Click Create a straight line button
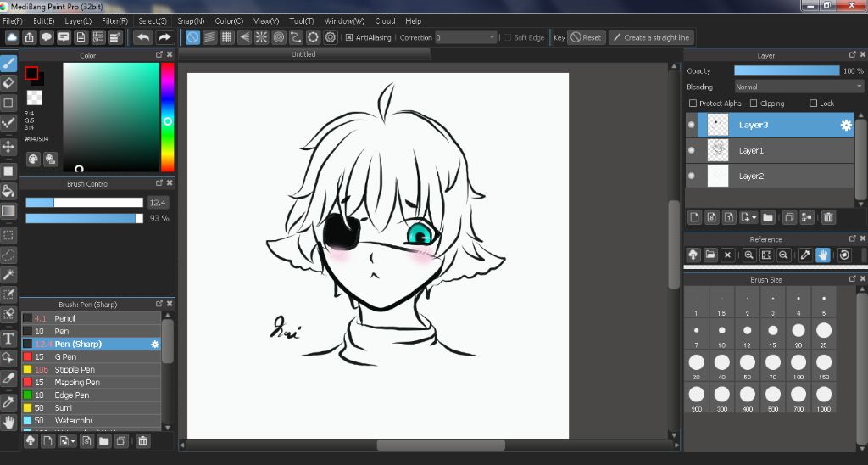Viewport: 868px width, 465px height. point(651,37)
